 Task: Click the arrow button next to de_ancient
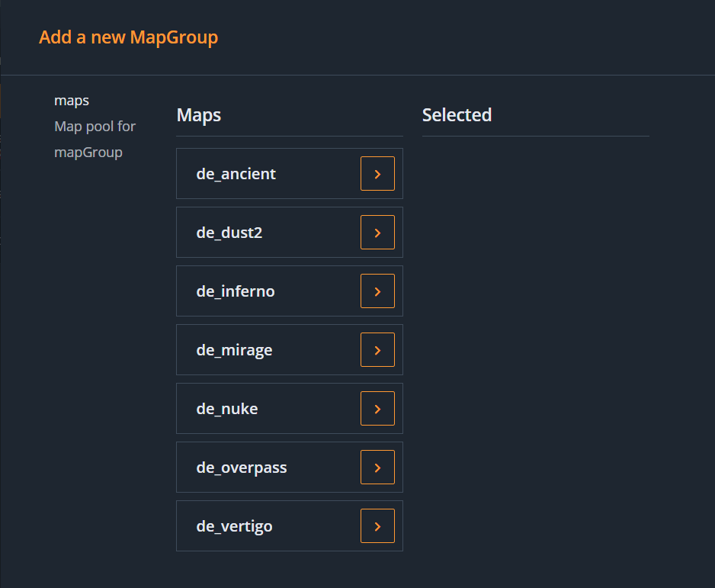(x=377, y=174)
